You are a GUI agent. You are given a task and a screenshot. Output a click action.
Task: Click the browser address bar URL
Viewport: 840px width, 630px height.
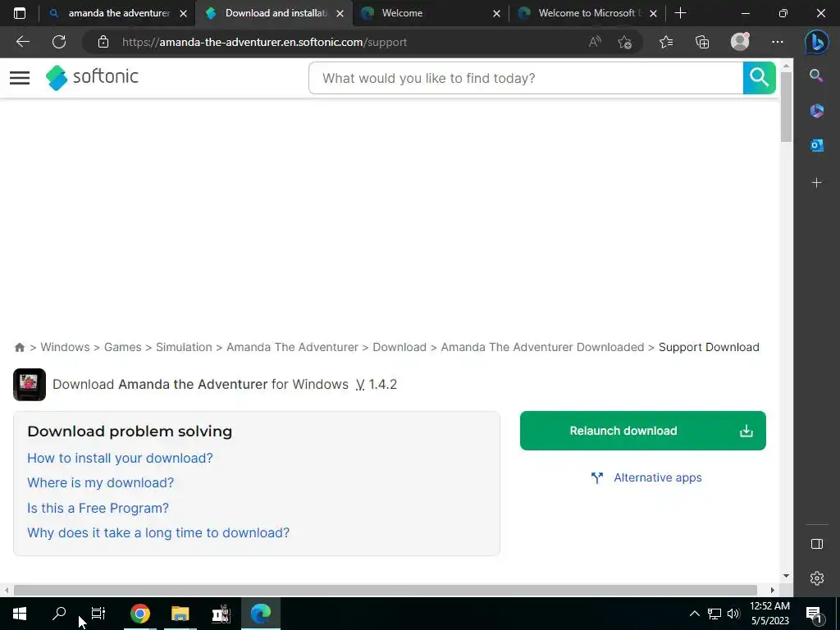click(265, 42)
